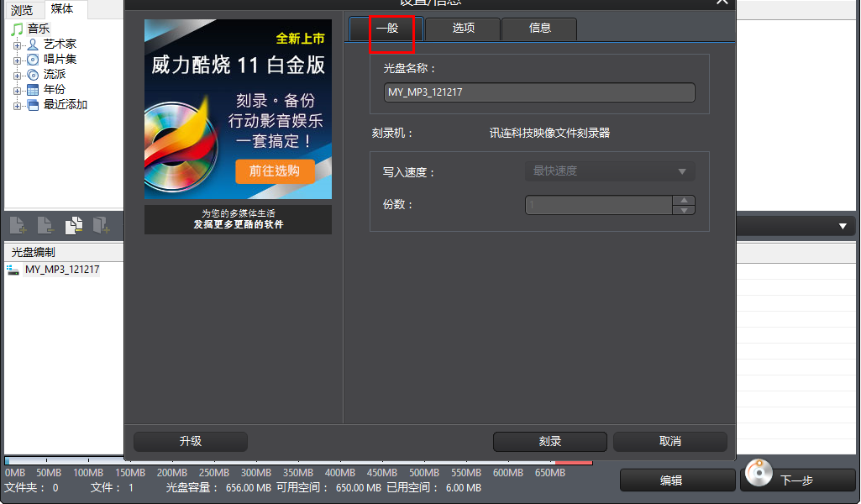The height and width of the screenshot is (504, 861).
Task: Click the 编辑 button in the main window
Action: pos(677,480)
